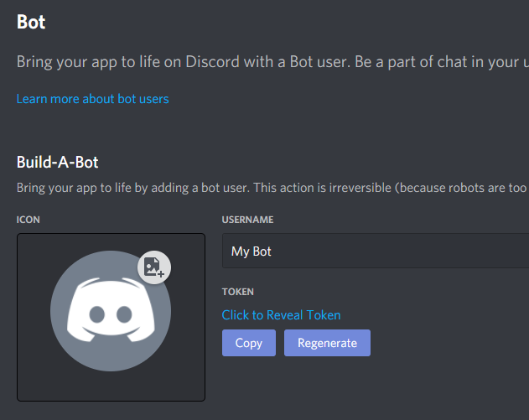Click the ICON field label
Screen dimensions: 529x420
(x=29, y=220)
